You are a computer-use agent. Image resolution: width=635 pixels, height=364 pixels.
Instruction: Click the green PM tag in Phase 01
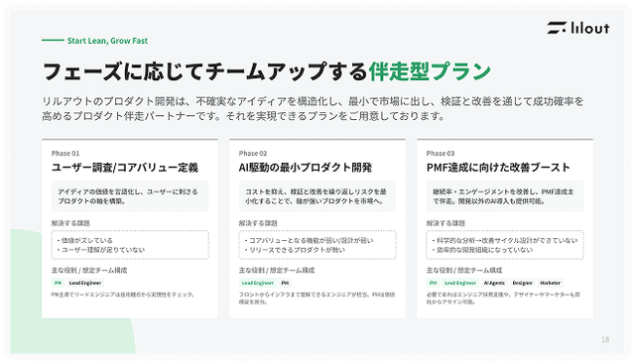[58, 283]
